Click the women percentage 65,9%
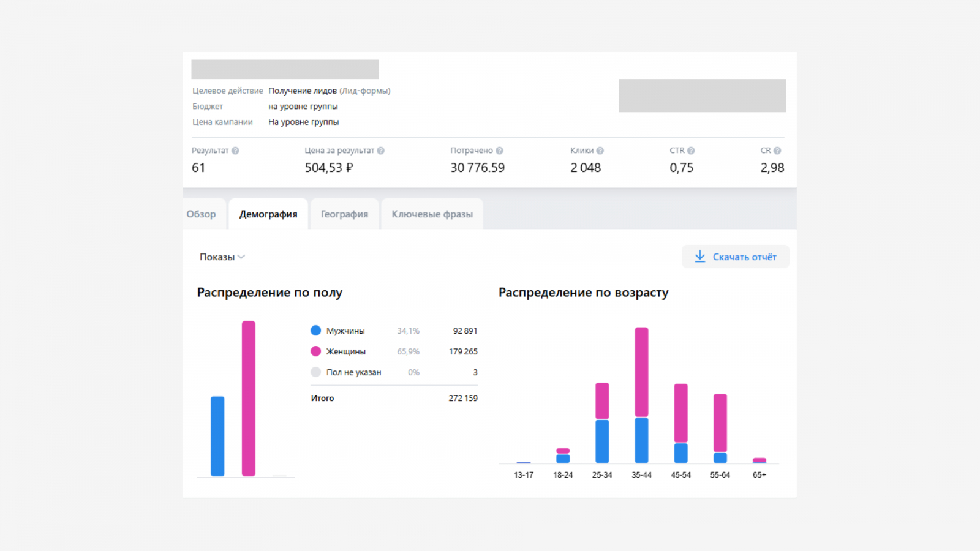Screen dimensions: 980x551 (x=409, y=351)
